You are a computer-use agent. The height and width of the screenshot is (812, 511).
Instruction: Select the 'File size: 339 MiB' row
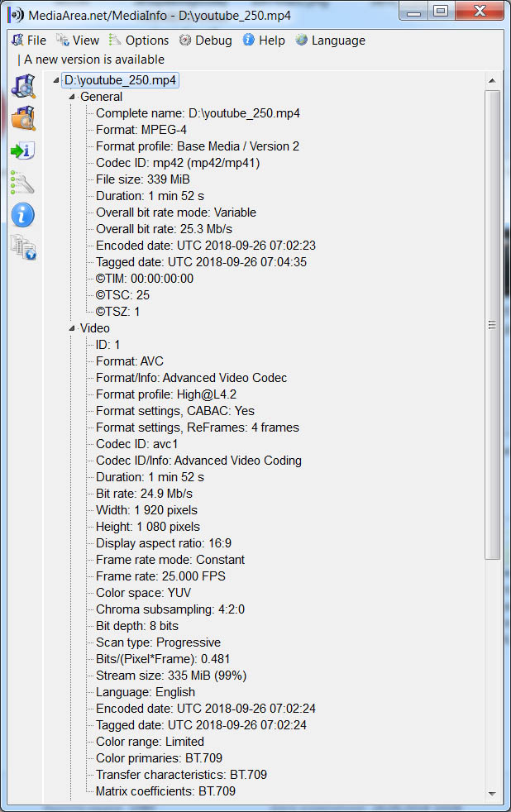coord(143,179)
